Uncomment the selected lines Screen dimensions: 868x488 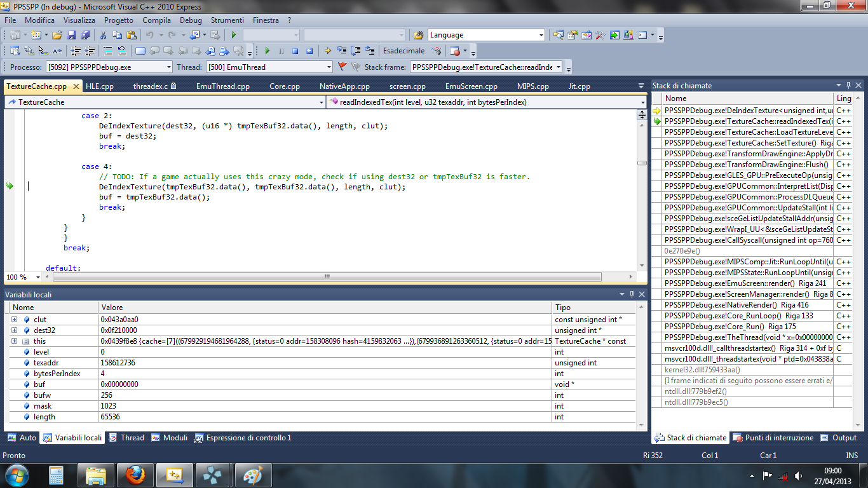122,51
